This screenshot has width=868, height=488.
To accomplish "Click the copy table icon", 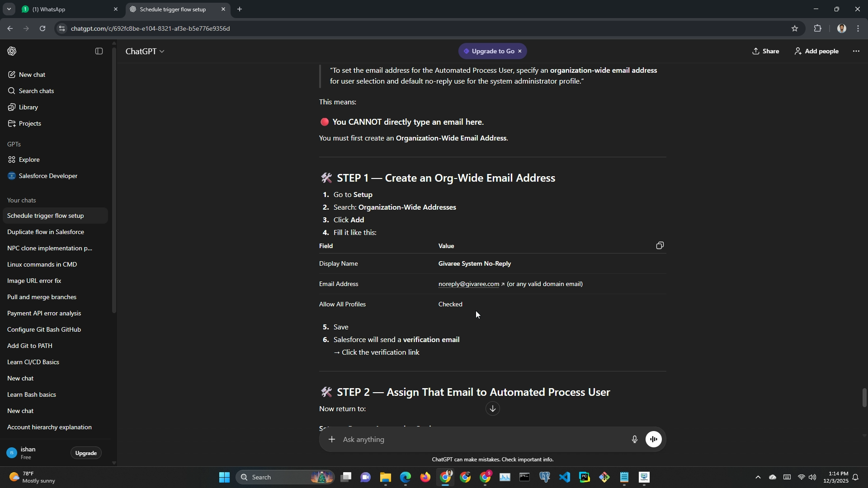I will [x=660, y=246].
